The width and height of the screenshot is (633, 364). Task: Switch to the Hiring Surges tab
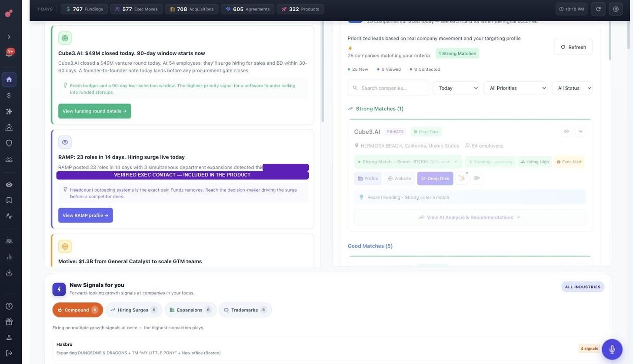pyautogui.click(x=133, y=310)
